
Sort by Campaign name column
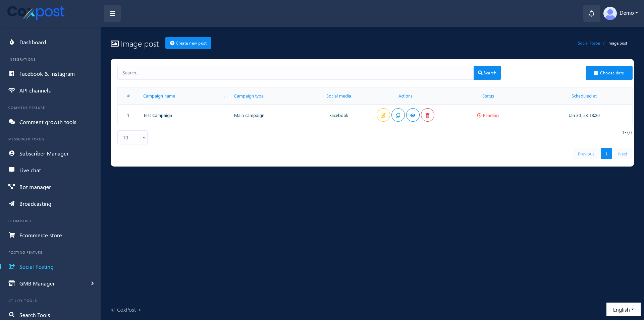point(184,96)
